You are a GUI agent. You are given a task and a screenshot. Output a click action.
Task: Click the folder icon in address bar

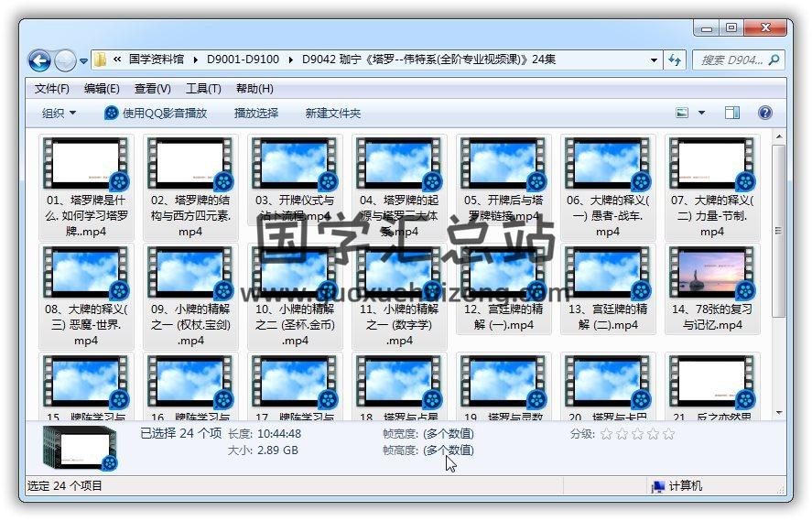(x=101, y=60)
